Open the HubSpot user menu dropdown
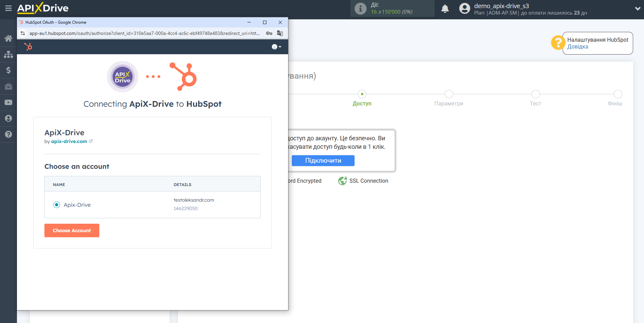The width and height of the screenshot is (644, 323). coord(277,47)
